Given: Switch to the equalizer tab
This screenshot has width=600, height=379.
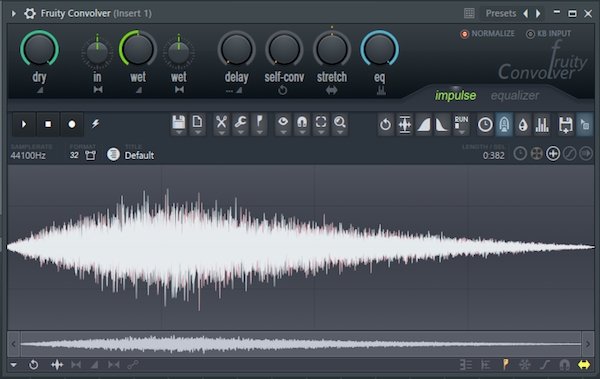Looking at the screenshot, I should (515, 95).
